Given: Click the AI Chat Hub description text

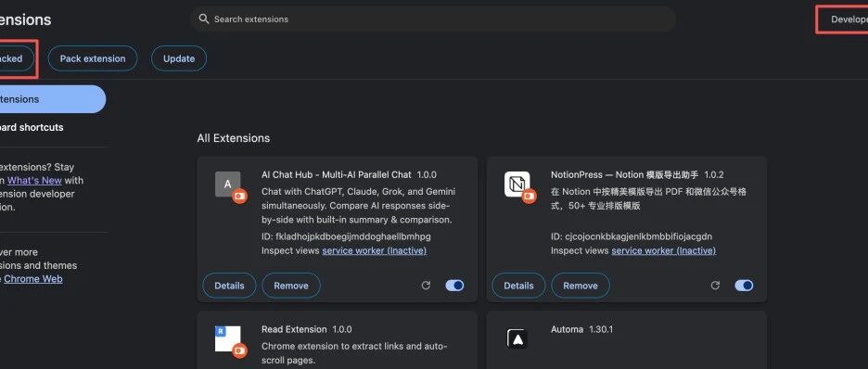Looking at the screenshot, I should [358, 205].
